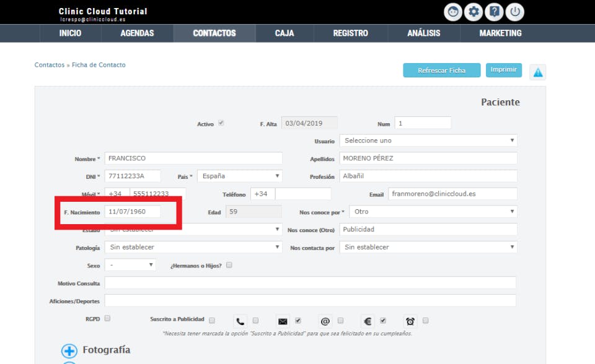Expand the Fotografía plus icon

(x=69, y=351)
